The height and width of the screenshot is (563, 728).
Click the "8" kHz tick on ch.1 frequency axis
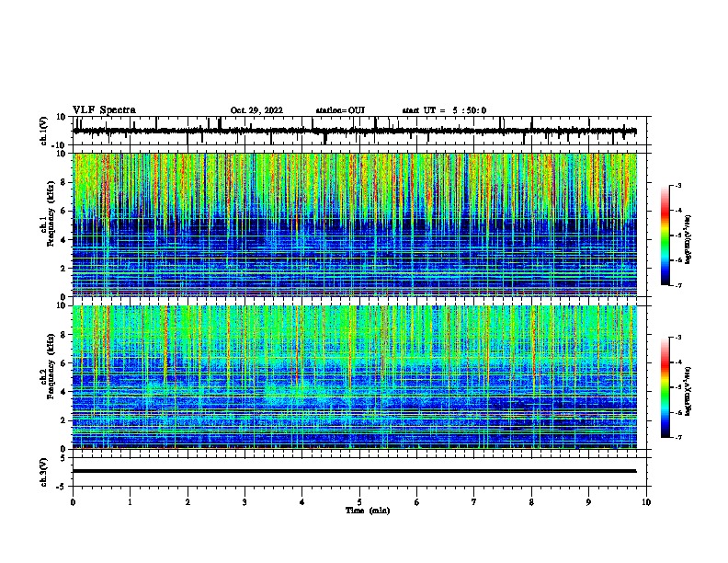pos(63,182)
